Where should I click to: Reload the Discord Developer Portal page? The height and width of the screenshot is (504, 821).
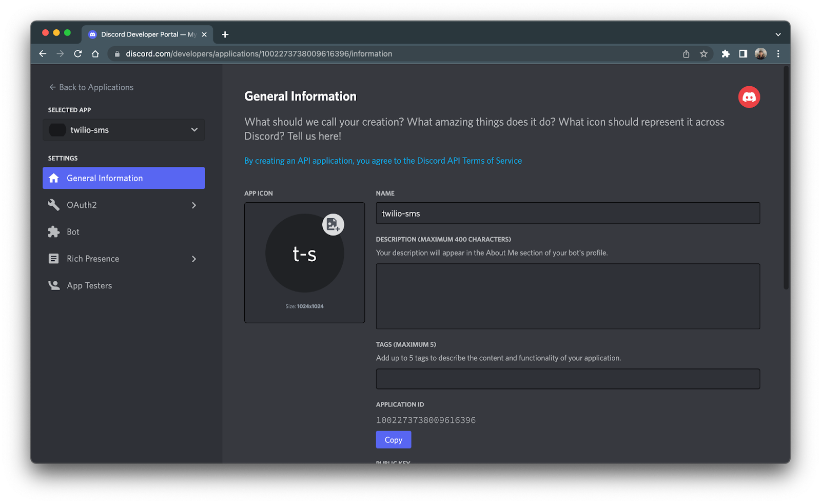click(78, 54)
